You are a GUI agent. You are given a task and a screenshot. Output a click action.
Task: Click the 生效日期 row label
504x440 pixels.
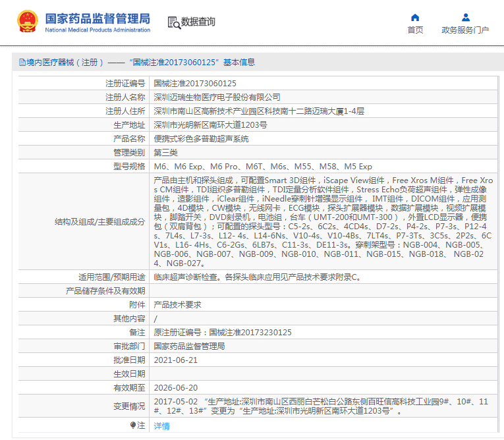[129, 373]
